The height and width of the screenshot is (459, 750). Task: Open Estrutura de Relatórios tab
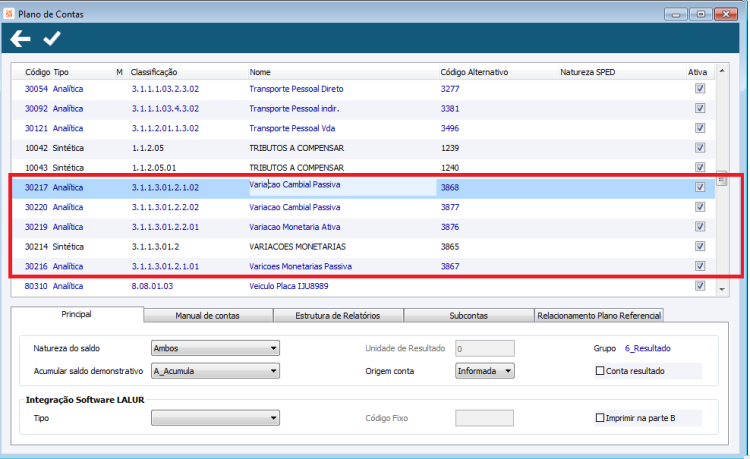338,316
